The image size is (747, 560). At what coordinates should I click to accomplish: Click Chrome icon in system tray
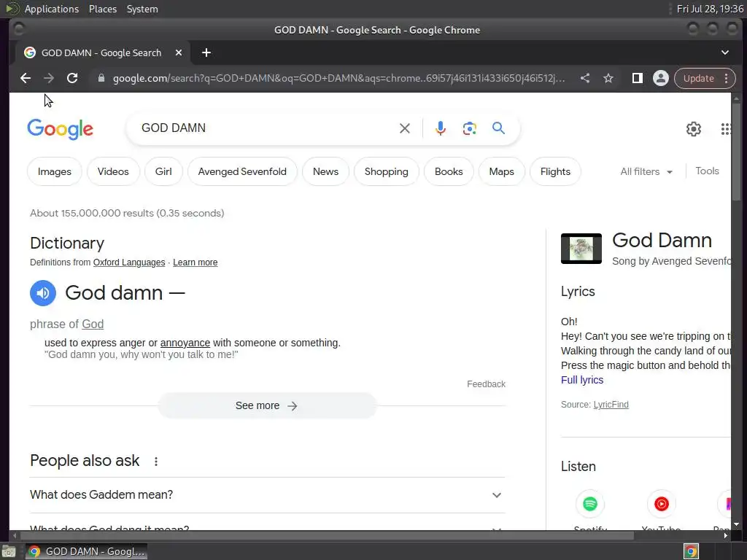691,551
